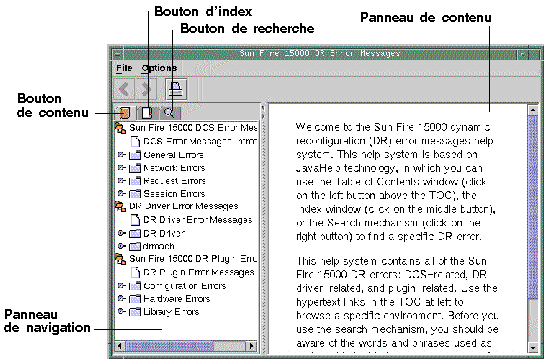Select the Network Errors tree label
Screen dimensions: 549x364
pos(174,168)
